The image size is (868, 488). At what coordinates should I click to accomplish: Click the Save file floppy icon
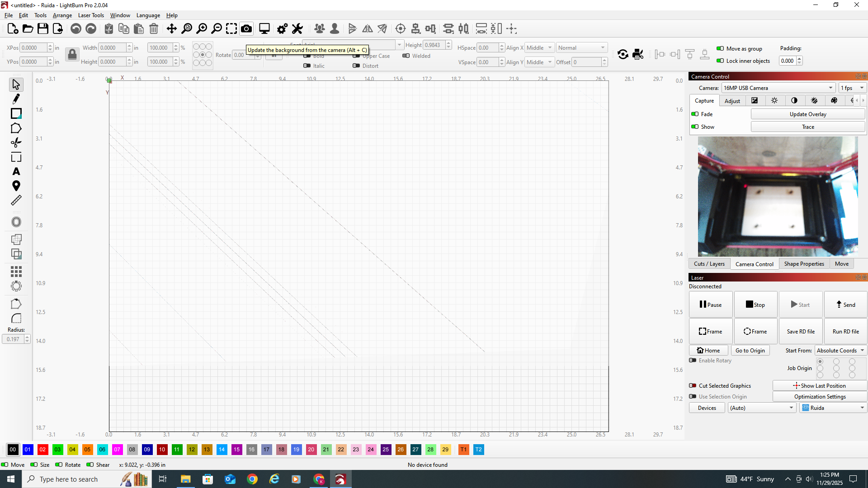(x=43, y=29)
